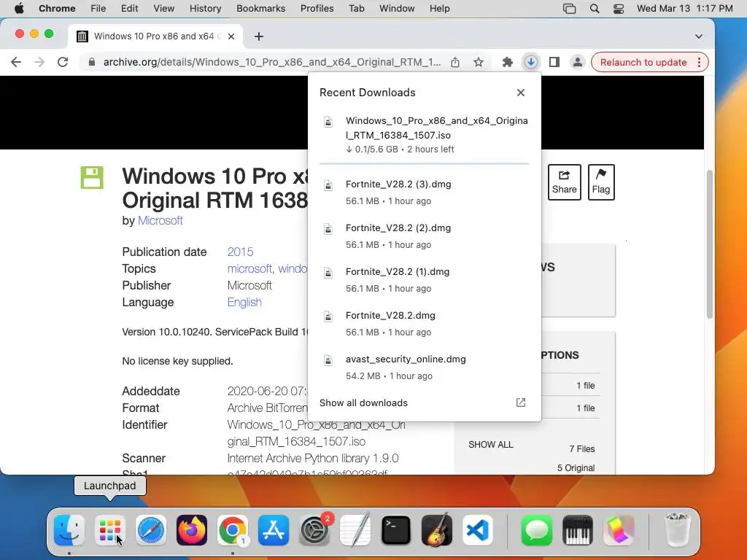Expand the tab search chevron
The height and width of the screenshot is (560, 747).
[x=698, y=36]
